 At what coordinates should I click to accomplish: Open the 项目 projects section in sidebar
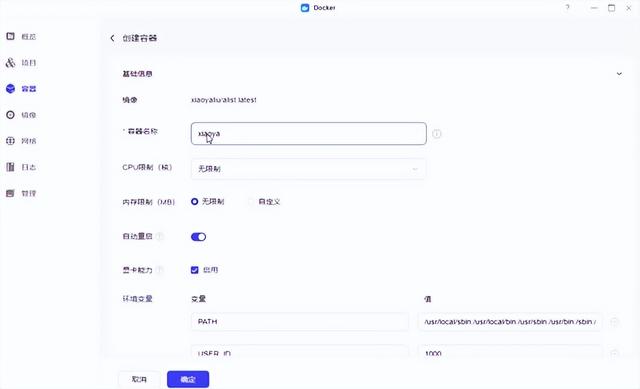coord(21,63)
